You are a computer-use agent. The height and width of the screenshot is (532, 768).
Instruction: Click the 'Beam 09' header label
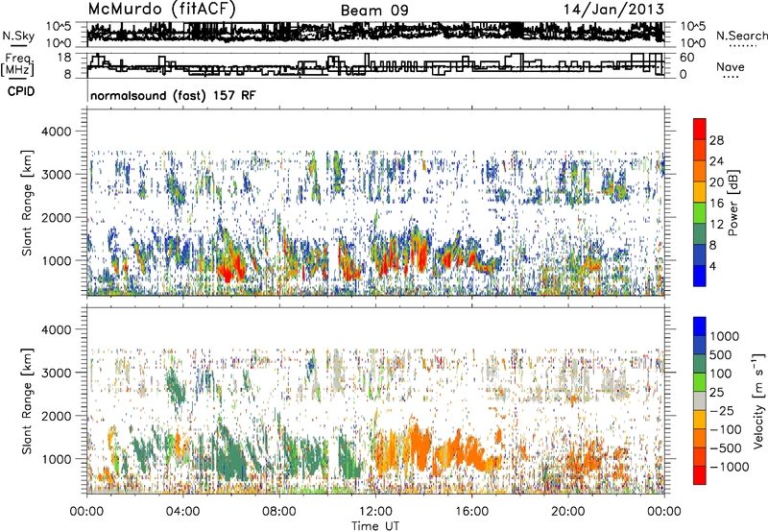pyautogui.click(x=374, y=11)
